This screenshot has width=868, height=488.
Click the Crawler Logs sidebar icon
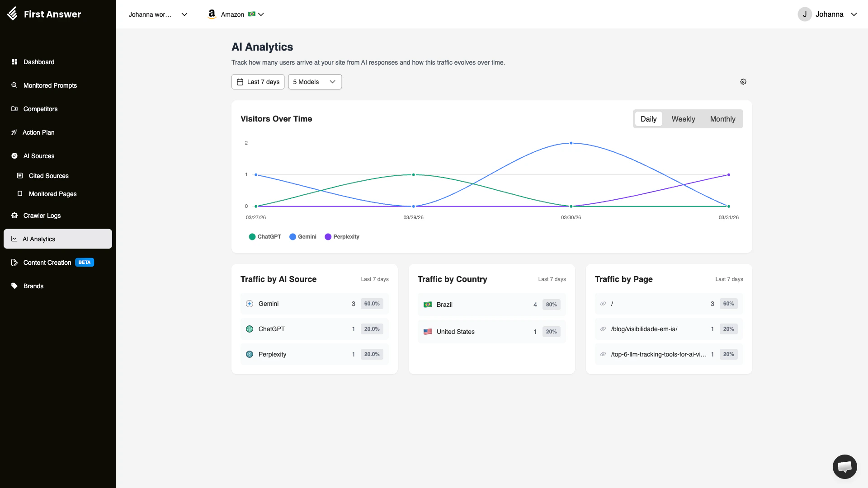(x=14, y=216)
